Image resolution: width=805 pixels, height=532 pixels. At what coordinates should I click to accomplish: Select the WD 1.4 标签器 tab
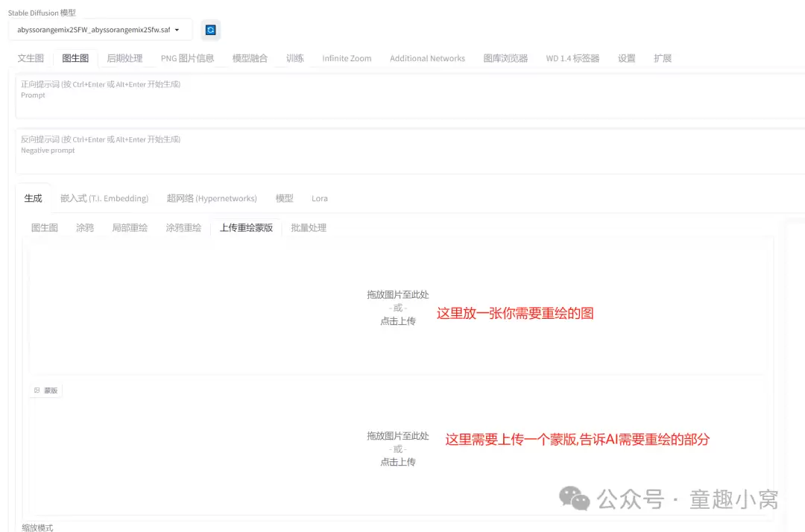(x=572, y=58)
